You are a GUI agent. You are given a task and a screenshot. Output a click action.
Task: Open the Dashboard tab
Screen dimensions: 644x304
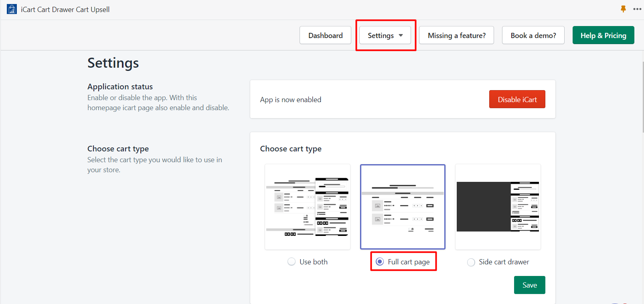[325, 35]
